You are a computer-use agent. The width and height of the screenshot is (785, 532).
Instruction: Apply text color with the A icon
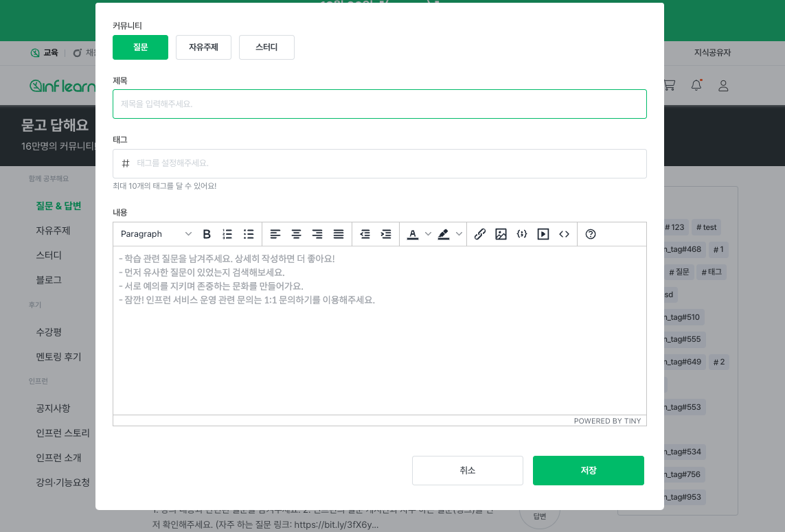(x=413, y=234)
